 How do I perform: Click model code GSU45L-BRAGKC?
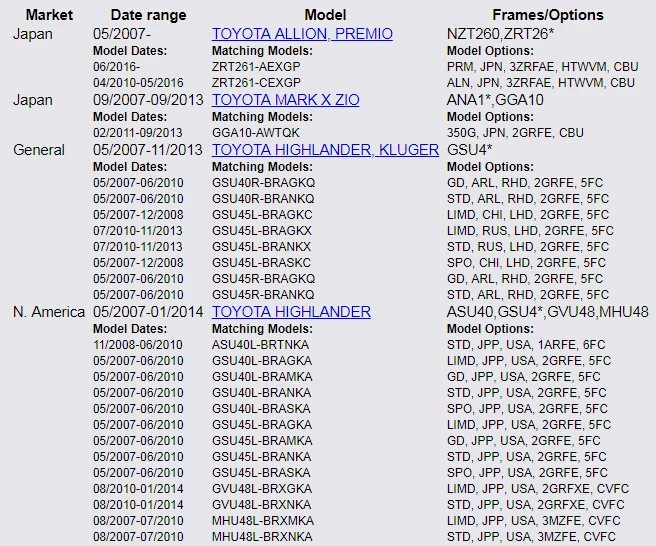click(262, 215)
